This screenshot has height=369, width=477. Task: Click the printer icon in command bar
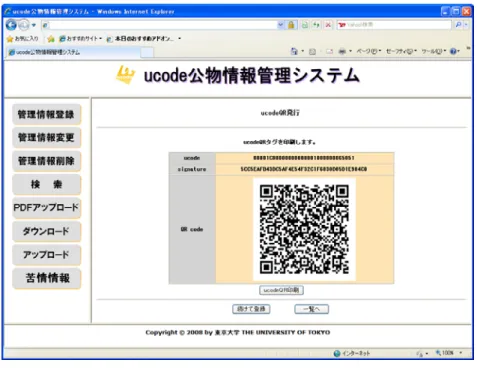342,51
